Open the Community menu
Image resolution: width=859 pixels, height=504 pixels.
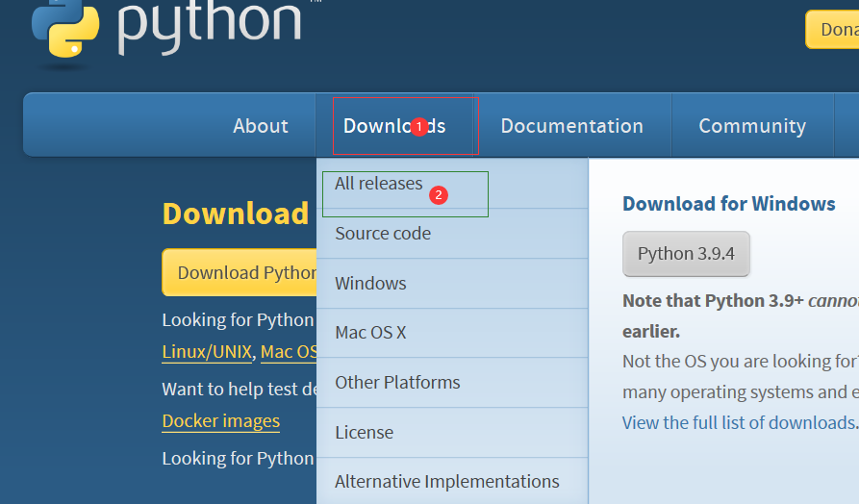(752, 126)
